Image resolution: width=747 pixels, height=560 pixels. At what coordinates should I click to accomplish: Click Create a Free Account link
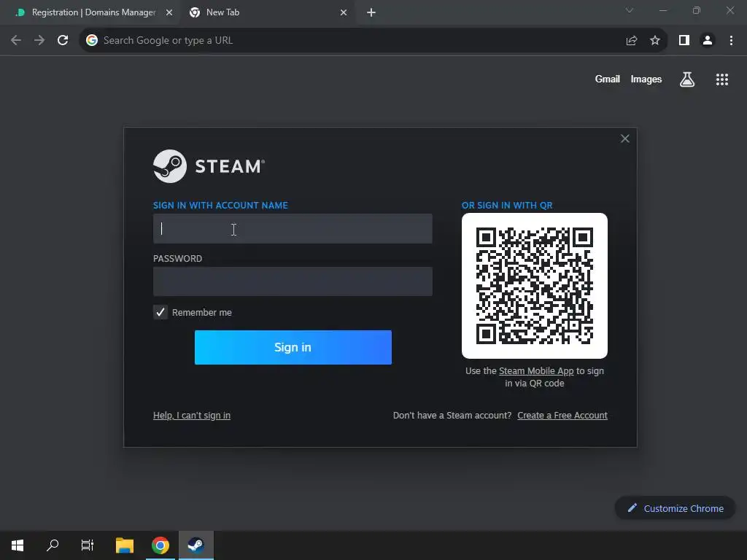(x=562, y=415)
